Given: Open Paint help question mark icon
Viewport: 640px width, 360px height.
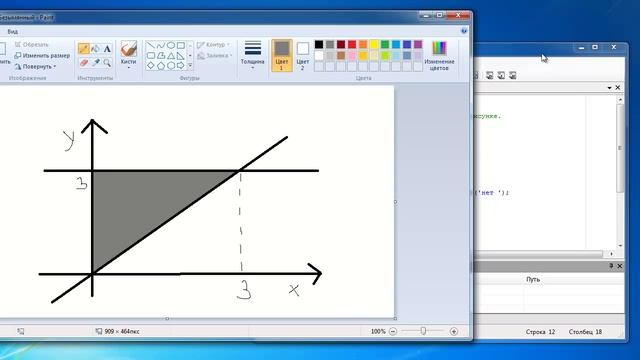Looking at the screenshot, I should [x=464, y=31].
